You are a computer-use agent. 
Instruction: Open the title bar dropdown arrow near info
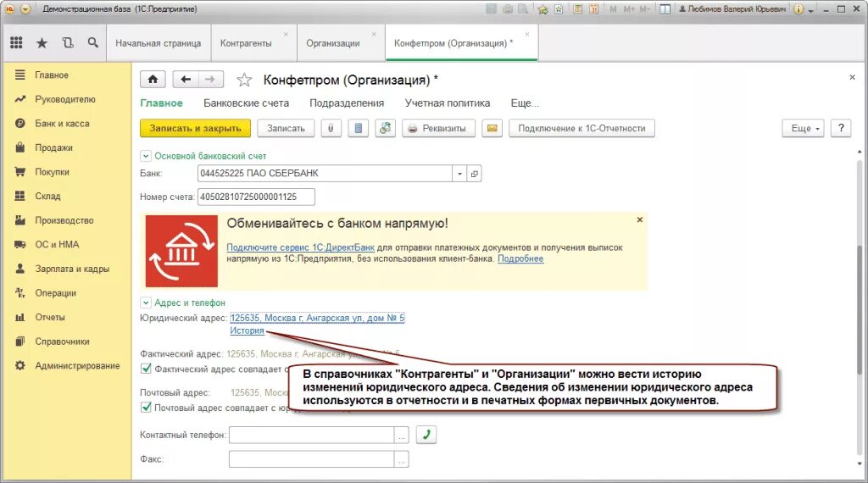pyautogui.click(x=810, y=10)
